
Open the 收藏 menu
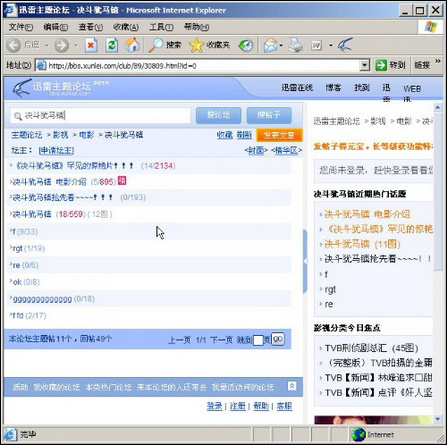(126, 27)
